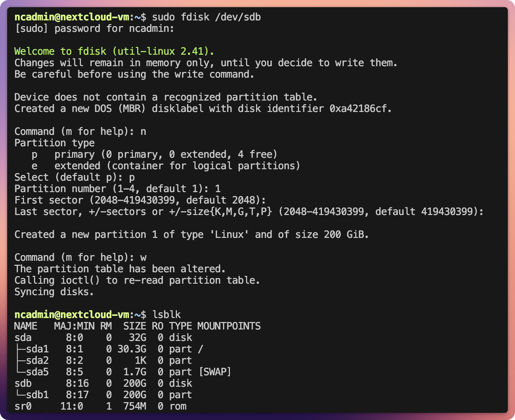Click the 'Command (m for help): w' line
515x420 pixels.
tap(80, 258)
